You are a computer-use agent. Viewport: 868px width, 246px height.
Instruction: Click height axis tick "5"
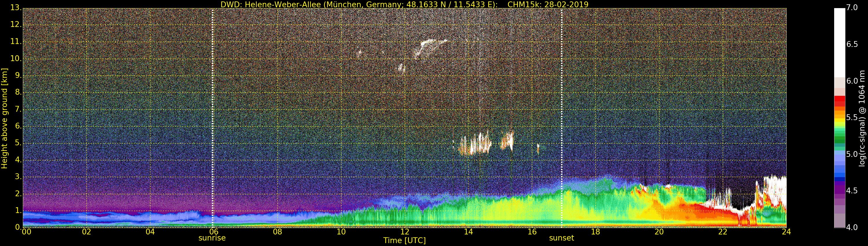pyautogui.click(x=18, y=143)
